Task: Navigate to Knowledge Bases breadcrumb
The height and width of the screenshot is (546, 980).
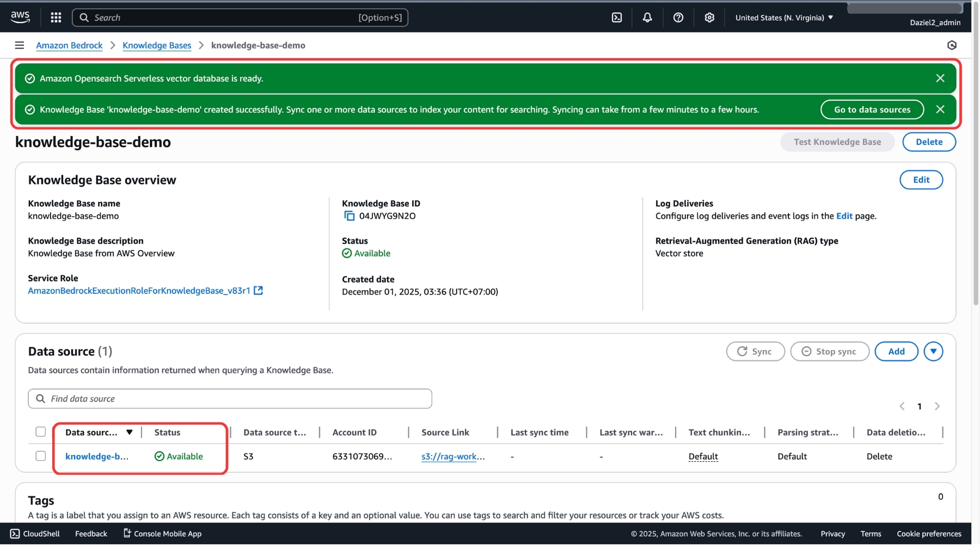Action: coord(157,45)
